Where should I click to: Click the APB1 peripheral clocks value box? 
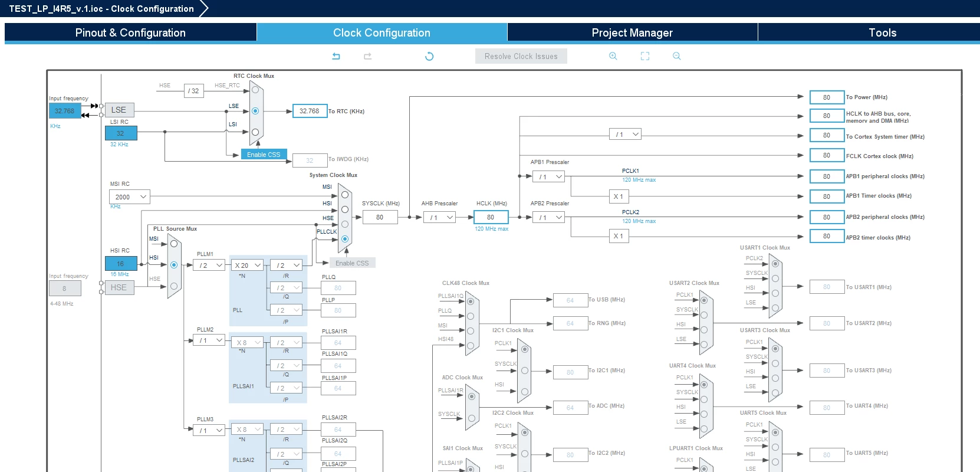tap(827, 176)
